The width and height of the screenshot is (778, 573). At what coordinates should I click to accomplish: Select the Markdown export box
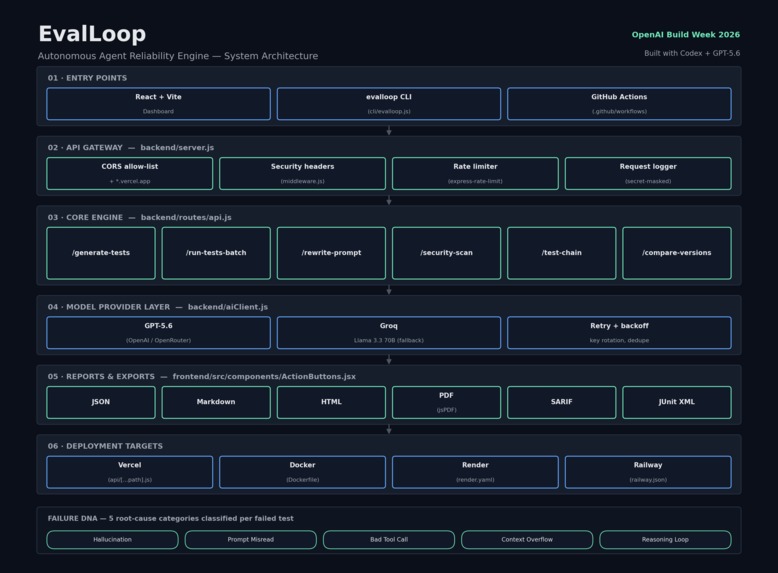216,402
